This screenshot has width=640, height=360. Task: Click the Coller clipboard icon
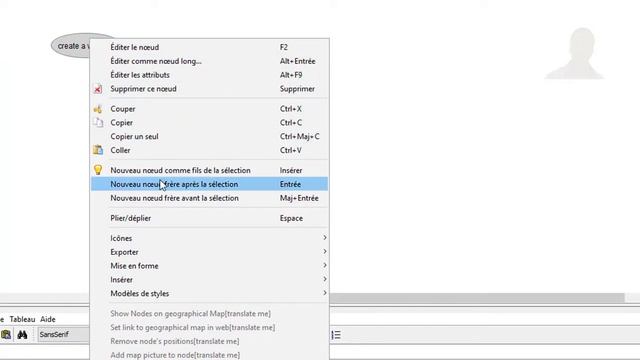(98, 150)
